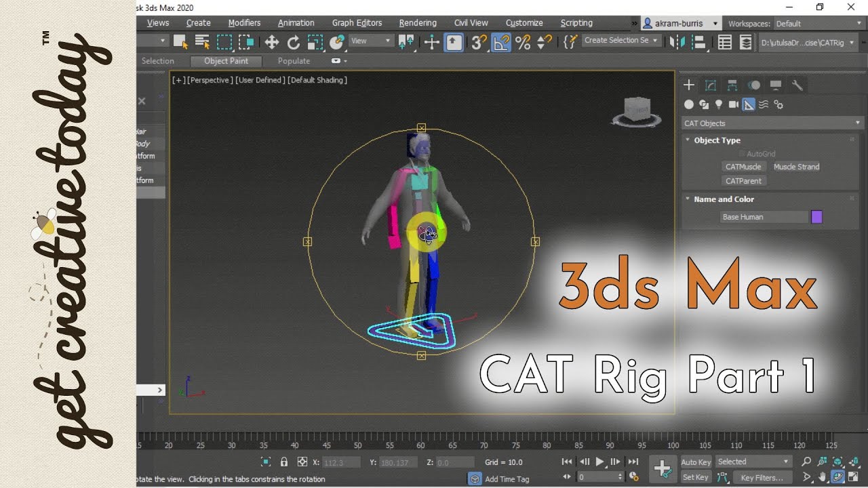Select Geometry category sphere icon
Image resolution: width=868 pixels, height=488 pixels.
[x=689, y=104]
